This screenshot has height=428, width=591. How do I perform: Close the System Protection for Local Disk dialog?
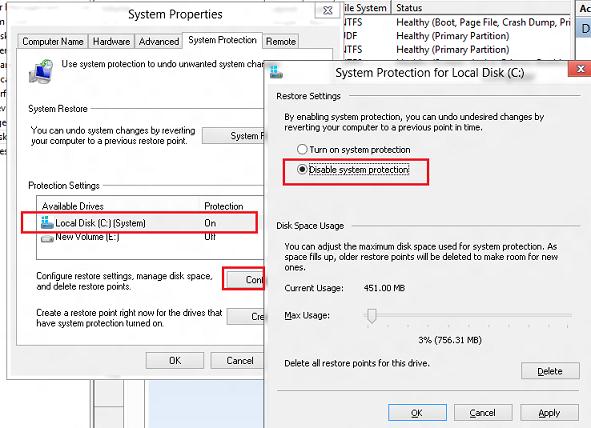pos(580,69)
